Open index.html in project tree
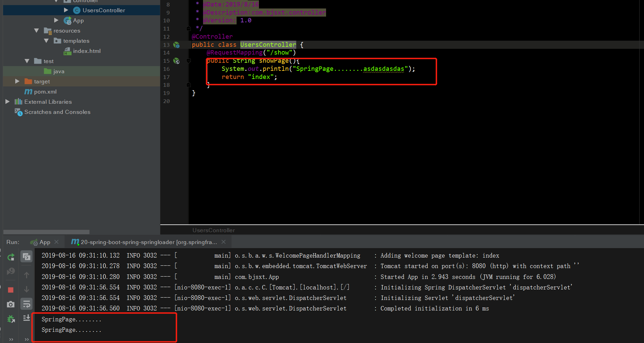 point(87,51)
